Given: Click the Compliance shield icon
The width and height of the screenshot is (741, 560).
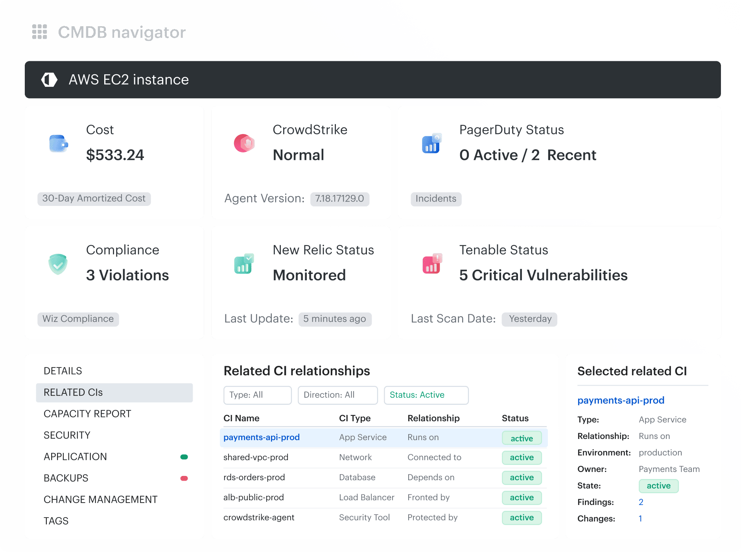Looking at the screenshot, I should click(58, 264).
